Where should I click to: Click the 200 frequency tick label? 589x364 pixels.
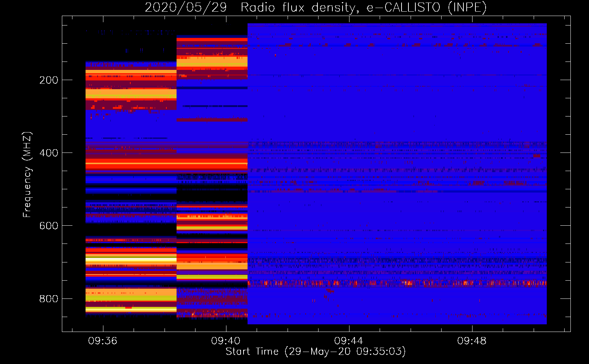49,80
